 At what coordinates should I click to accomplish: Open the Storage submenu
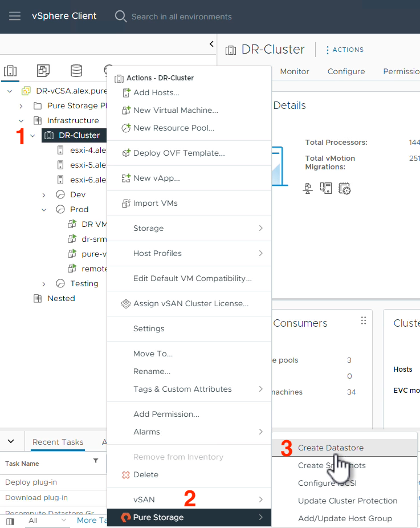coord(189,228)
